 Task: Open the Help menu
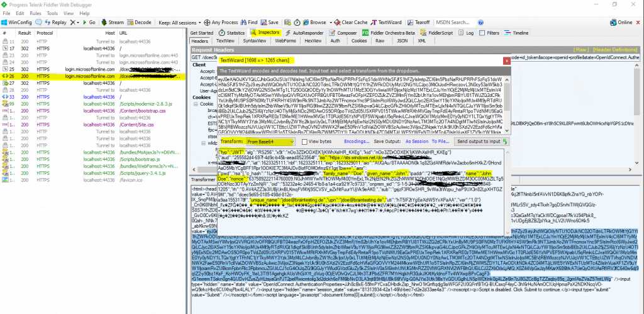[85, 13]
